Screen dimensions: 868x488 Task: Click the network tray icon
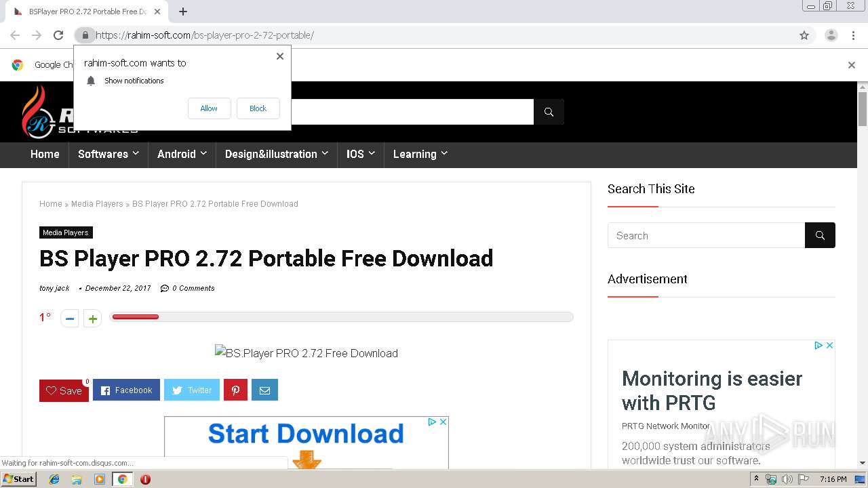click(x=771, y=479)
